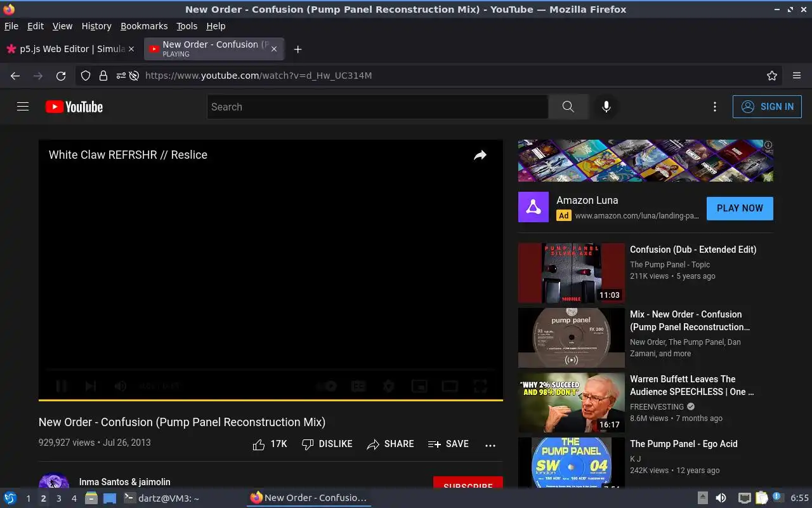Open the file manager taskbar icon
This screenshot has width=812, height=508.
[x=91, y=498]
